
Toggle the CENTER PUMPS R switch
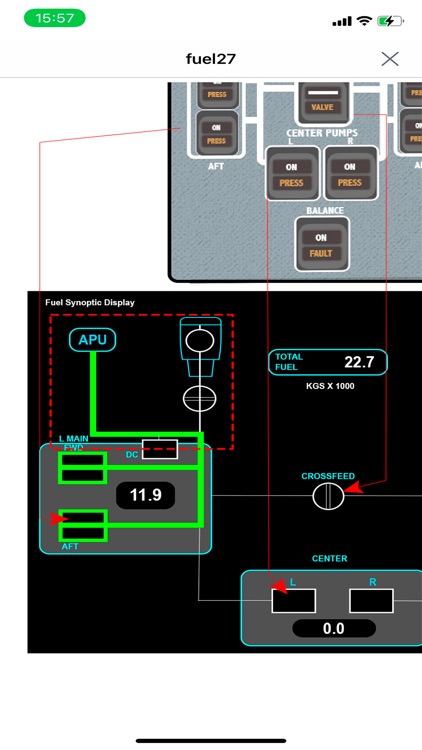[x=350, y=174]
